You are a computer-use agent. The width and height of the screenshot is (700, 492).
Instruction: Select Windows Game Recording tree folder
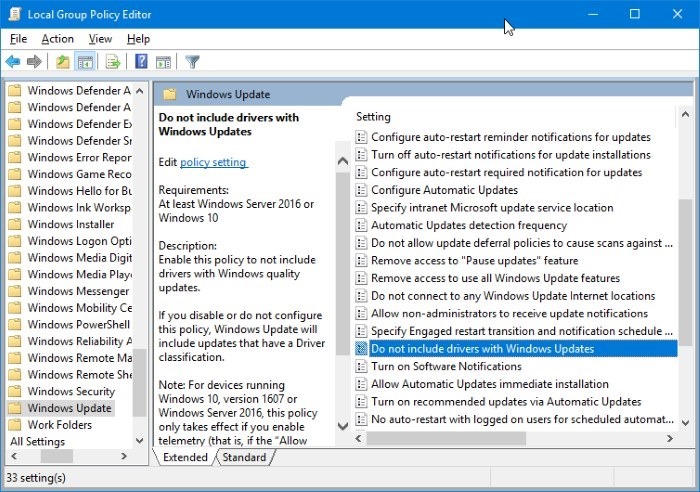click(79, 174)
